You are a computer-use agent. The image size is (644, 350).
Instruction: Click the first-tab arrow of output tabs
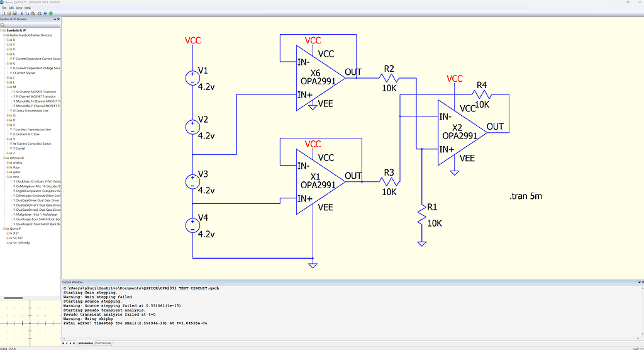point(63,343)
